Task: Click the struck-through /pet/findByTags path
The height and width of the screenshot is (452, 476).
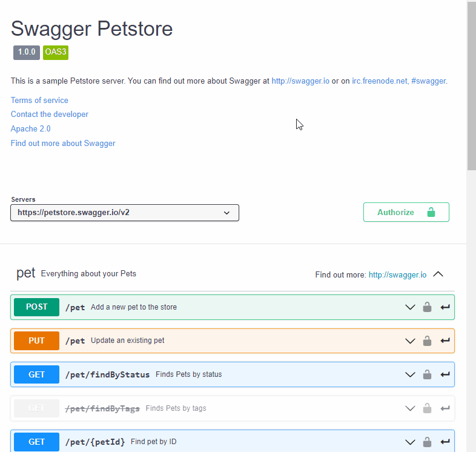Action: click(x=102, y=408)
